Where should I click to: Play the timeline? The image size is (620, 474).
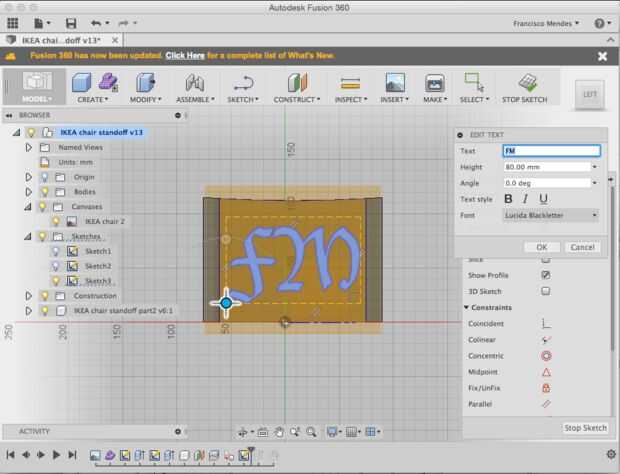[x=56, y=455]
